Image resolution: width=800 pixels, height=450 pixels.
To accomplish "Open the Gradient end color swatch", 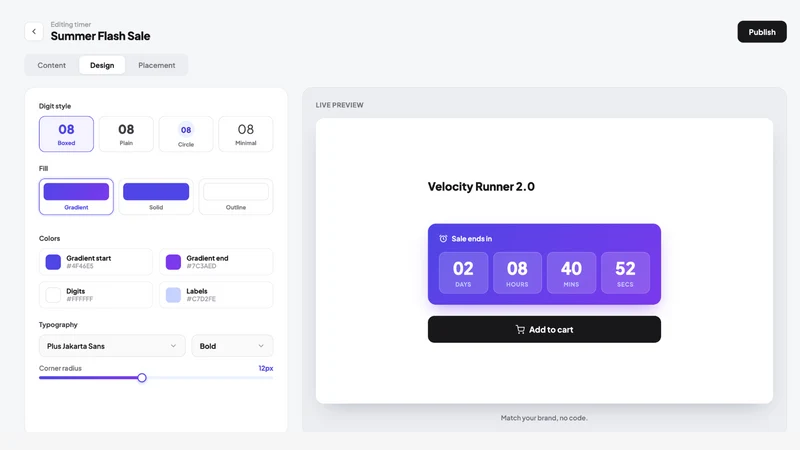I will (x=173, y=262).
